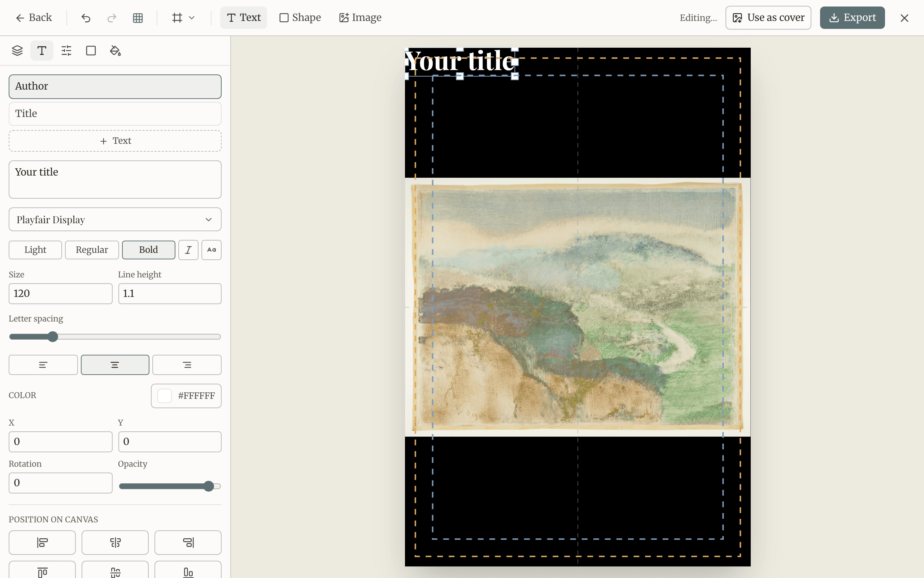
Task: Click the bottom-right resize handle of title
Action: 515,77
